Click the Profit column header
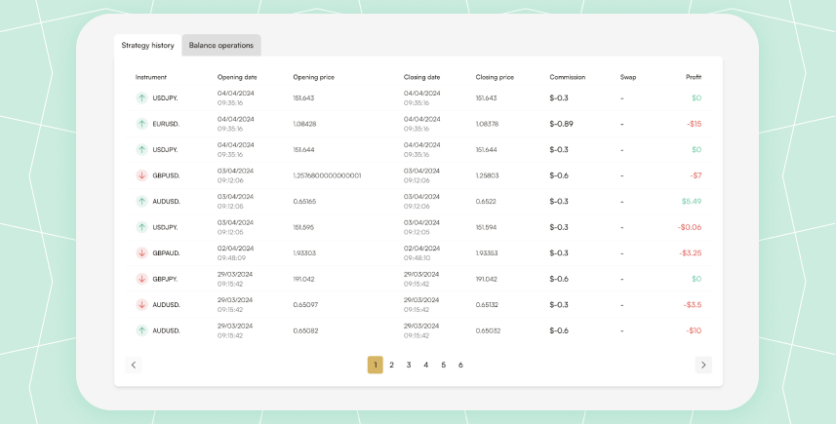 693,77
